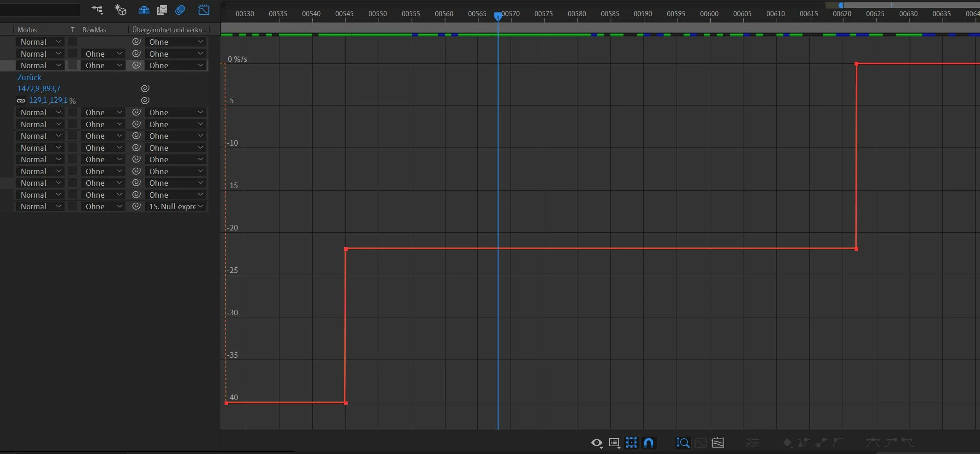Click the convert keyframes to Hold icon
The image size is (980, 454).
click(804, 443)
